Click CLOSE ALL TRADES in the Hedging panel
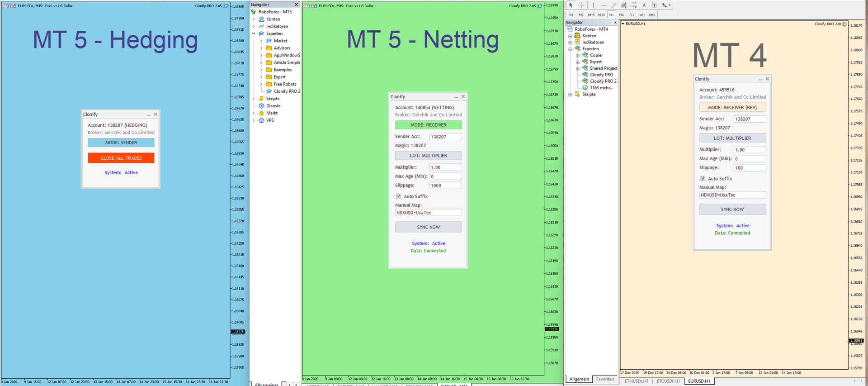 click(x=121, y=158)
